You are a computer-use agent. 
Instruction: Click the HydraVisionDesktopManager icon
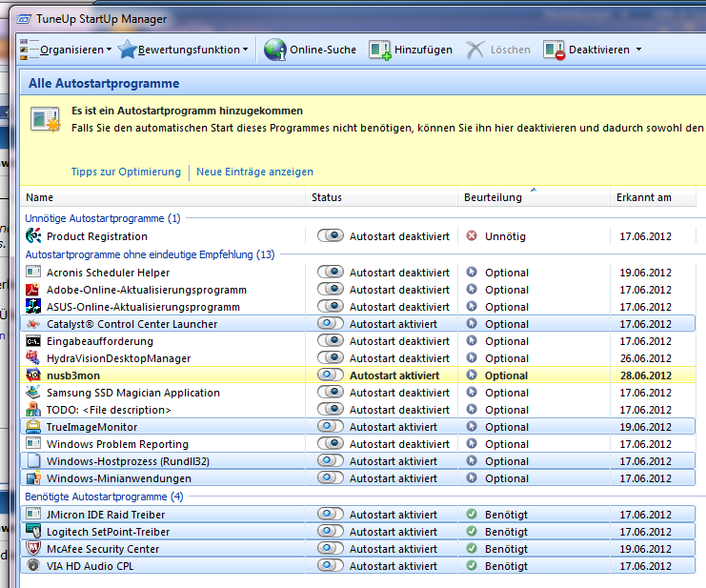33,358
